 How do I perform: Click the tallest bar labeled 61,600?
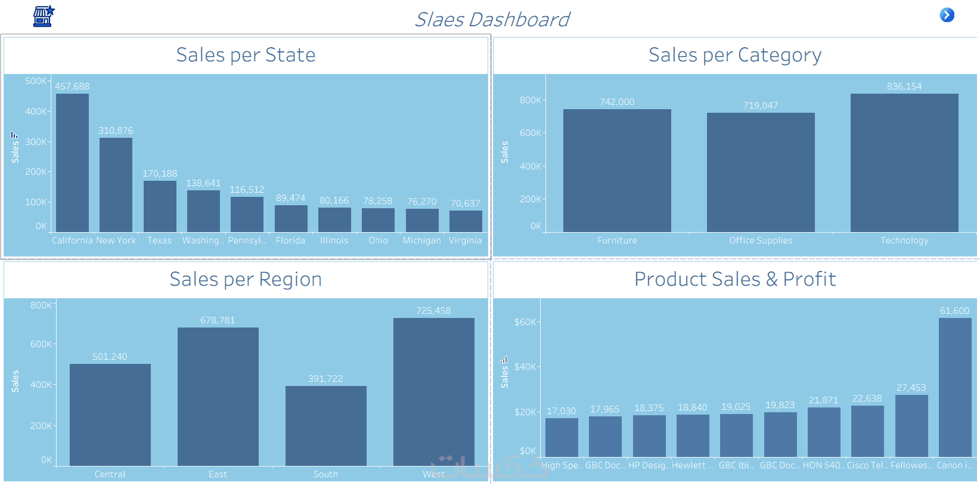pos(954,387)
